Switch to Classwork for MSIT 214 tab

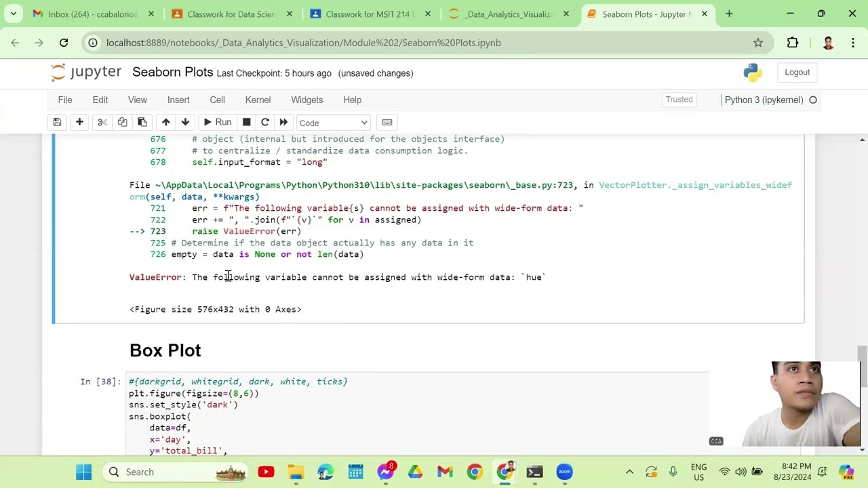[x=370, y=14]
